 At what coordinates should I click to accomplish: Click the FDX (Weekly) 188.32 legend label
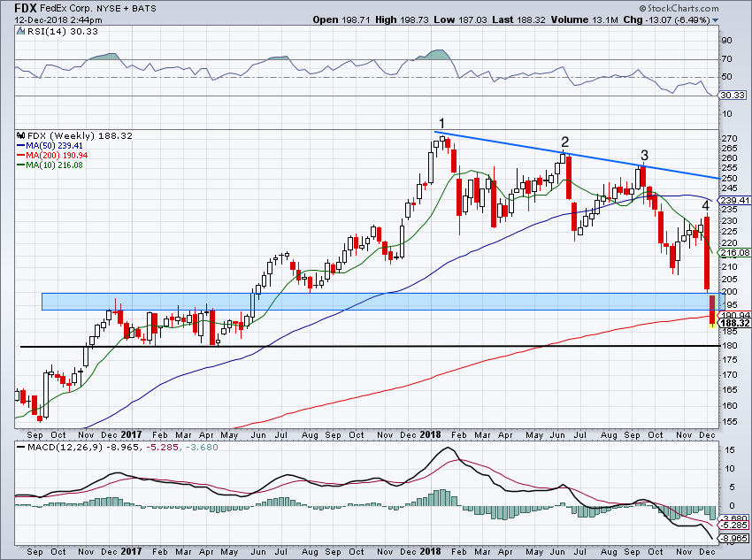click(80, 135)
